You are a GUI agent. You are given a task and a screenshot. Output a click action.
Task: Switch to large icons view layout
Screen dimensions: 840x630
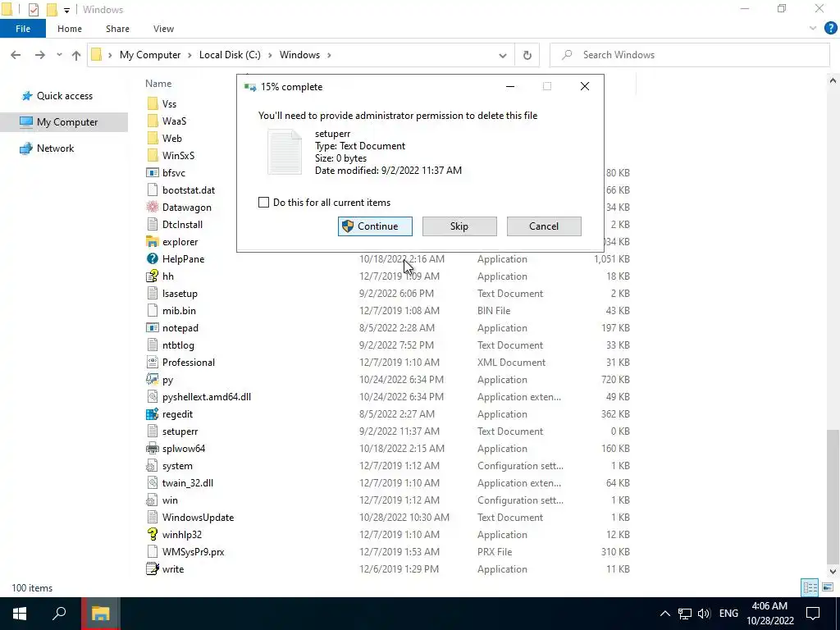tap(828, 587)
